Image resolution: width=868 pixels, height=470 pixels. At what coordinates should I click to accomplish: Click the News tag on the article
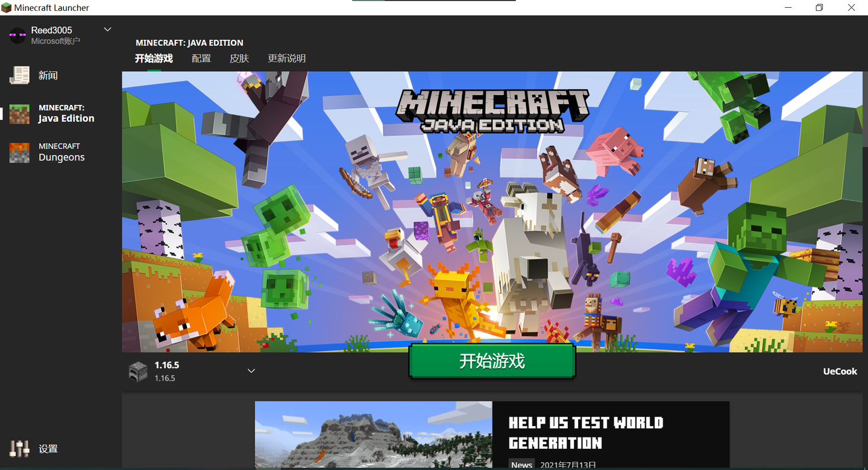click(522, 465)
